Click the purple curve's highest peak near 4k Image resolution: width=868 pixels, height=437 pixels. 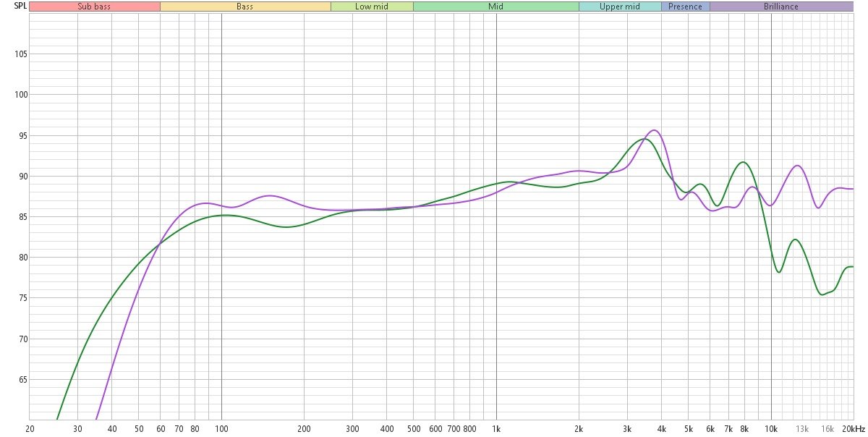point(654,130)
